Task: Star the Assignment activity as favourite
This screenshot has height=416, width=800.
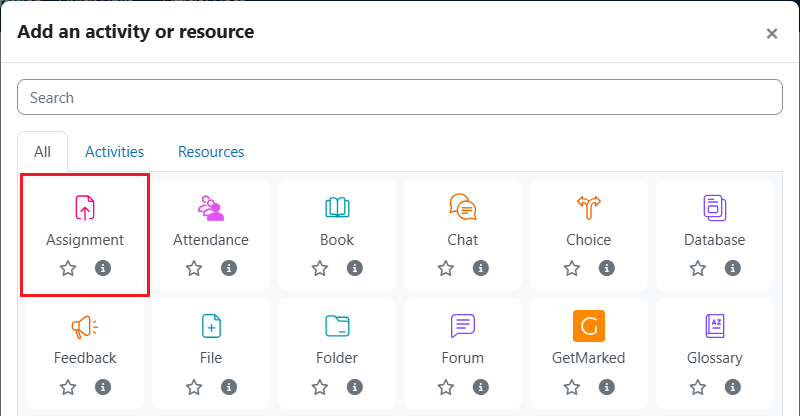Action: coord(68,268)
